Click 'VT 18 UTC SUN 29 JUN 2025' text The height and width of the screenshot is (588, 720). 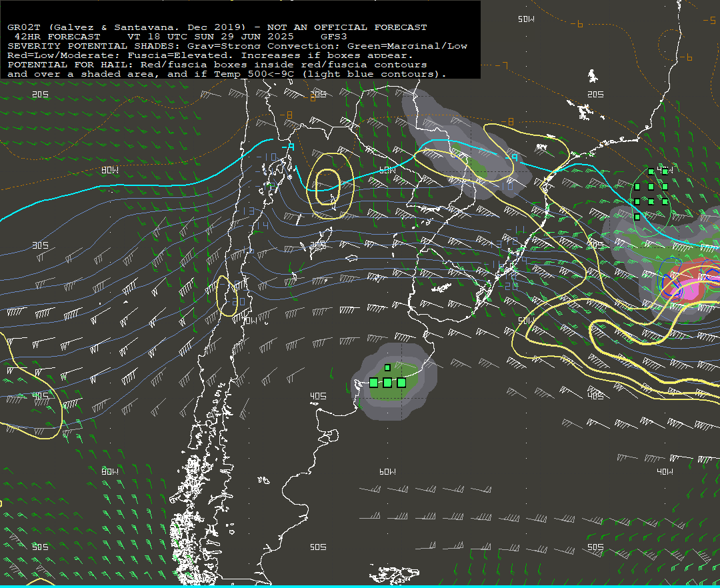point(210,37)
